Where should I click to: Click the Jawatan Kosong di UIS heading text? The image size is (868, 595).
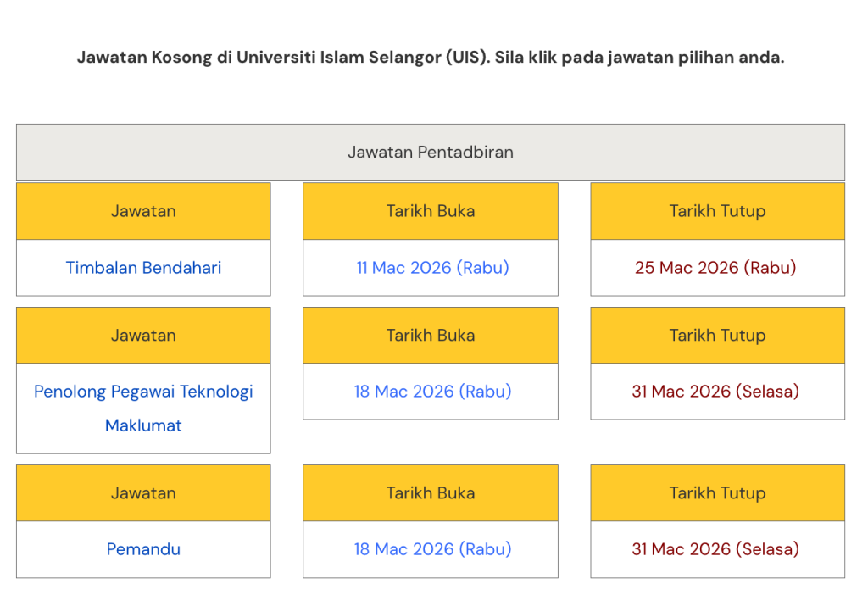[431, 58]
